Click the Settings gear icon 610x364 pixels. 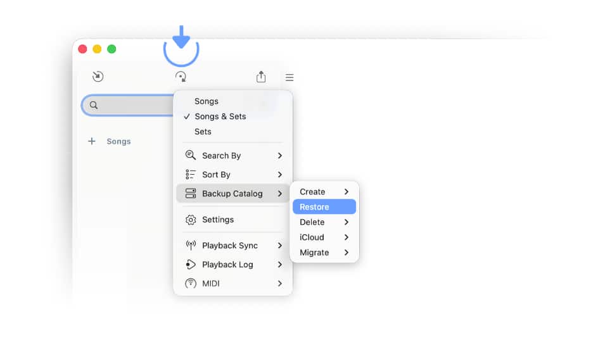click(x=191, y=220)
